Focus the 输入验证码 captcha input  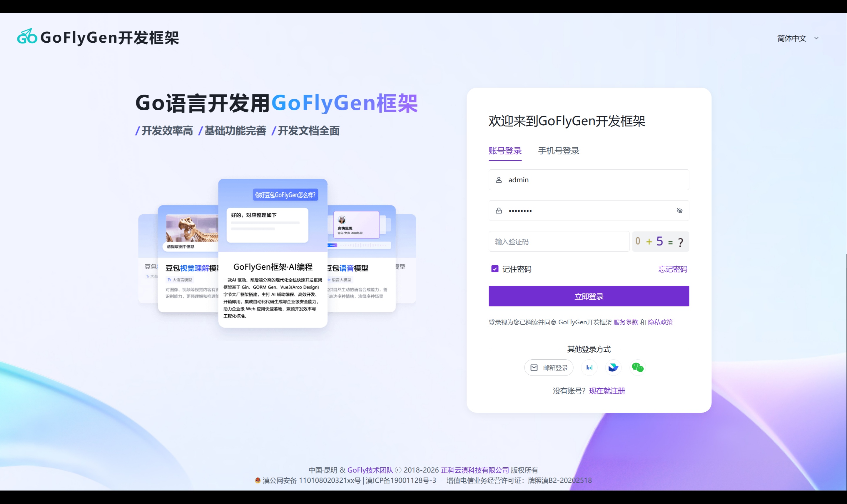pyautogui.click(x=559, y=241)
